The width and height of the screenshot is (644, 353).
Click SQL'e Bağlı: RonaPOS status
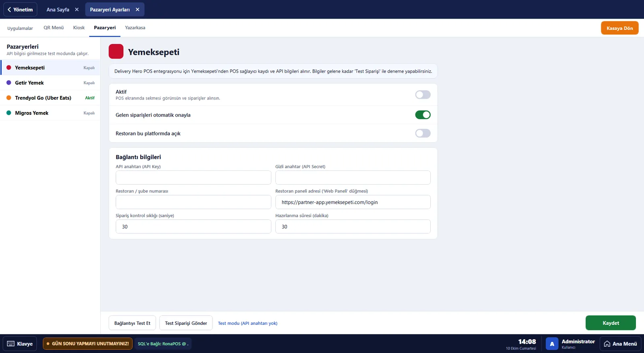click(163, 344)
